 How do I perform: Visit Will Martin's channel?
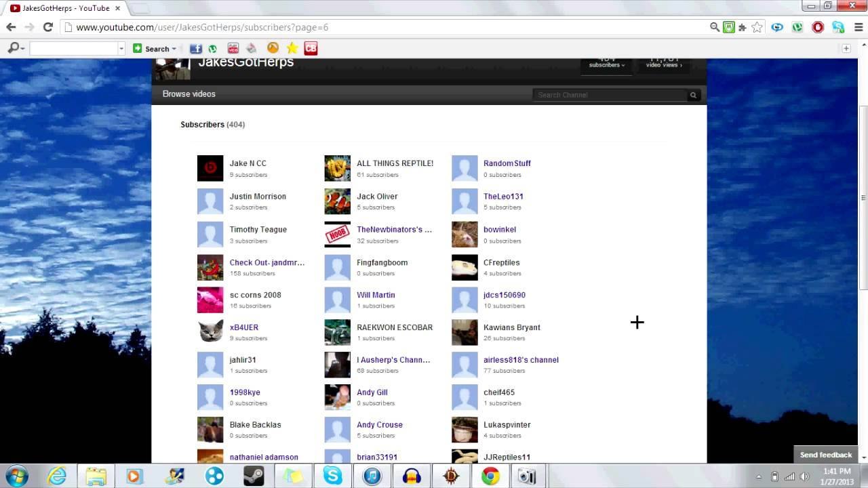click(x=376, y=295)
